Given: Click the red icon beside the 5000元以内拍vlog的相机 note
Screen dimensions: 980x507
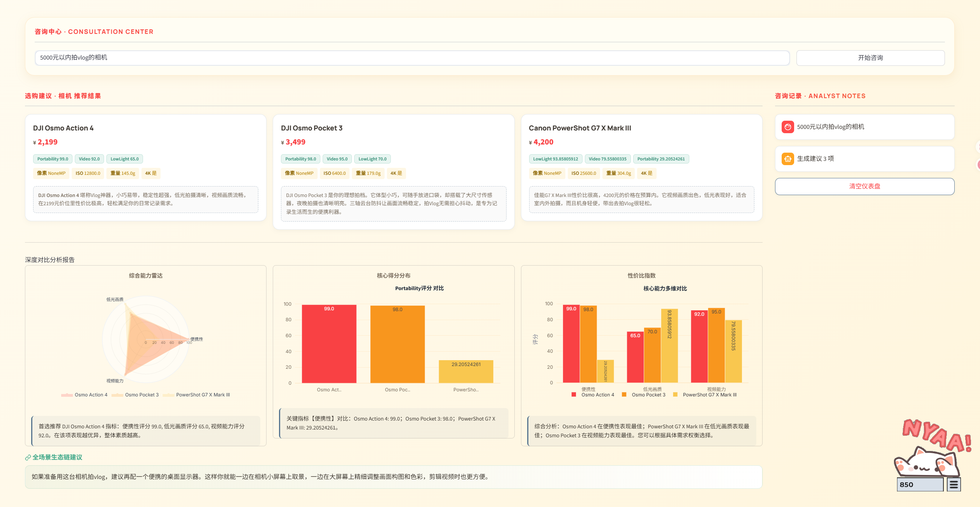Looking at the screenshot, I should 788,127.
